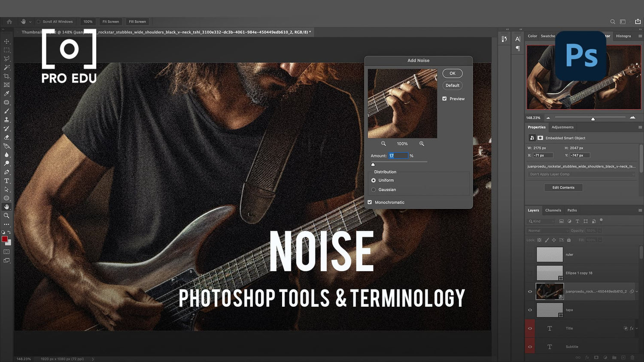The width and height of the screenshot is (644, 362).
Task: Disable the Preview checkbox in Add Noise
Action: pos(444,98)
